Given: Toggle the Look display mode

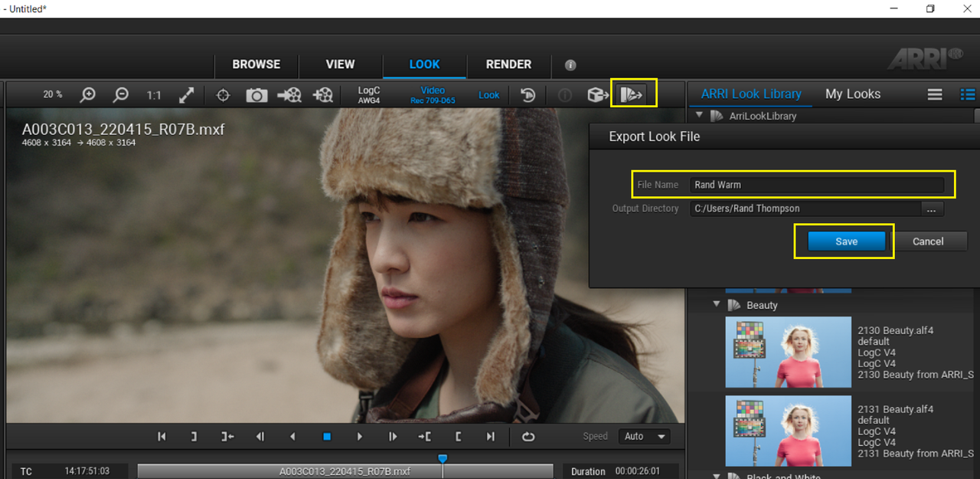Looking at the screenshot, I should click(x=488, y=95).
